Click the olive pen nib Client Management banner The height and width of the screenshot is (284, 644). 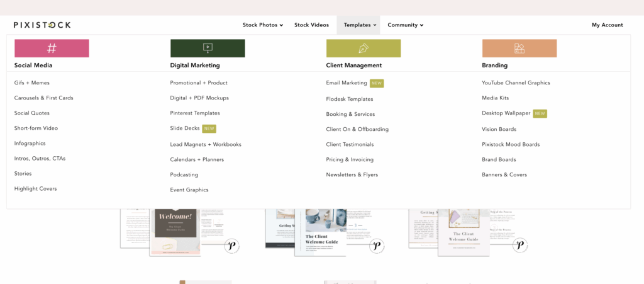tap(364, 48)
